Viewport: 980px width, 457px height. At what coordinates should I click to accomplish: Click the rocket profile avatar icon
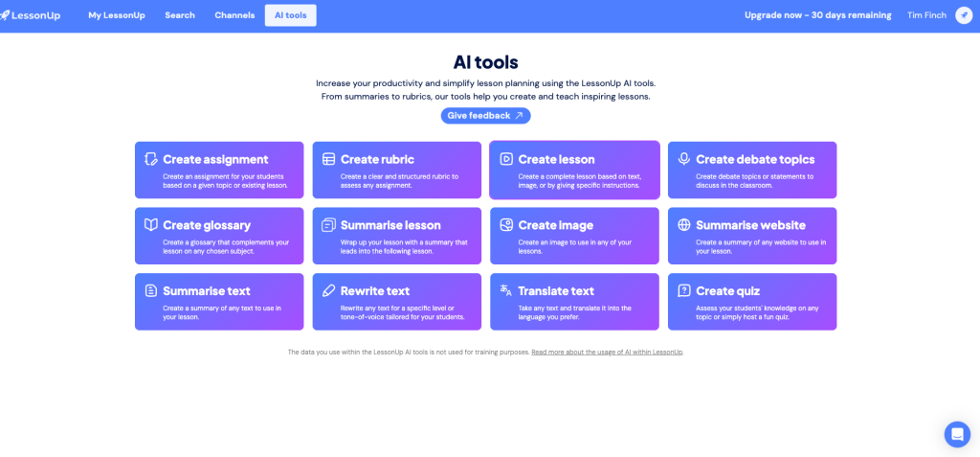point(964,15)
